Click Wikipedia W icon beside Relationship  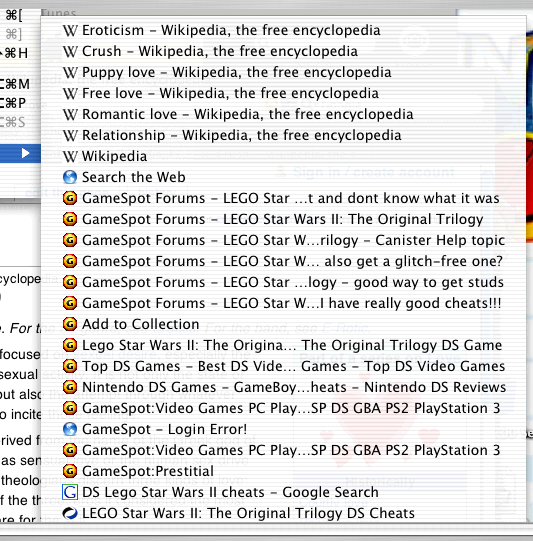click(x=70, y=136)
